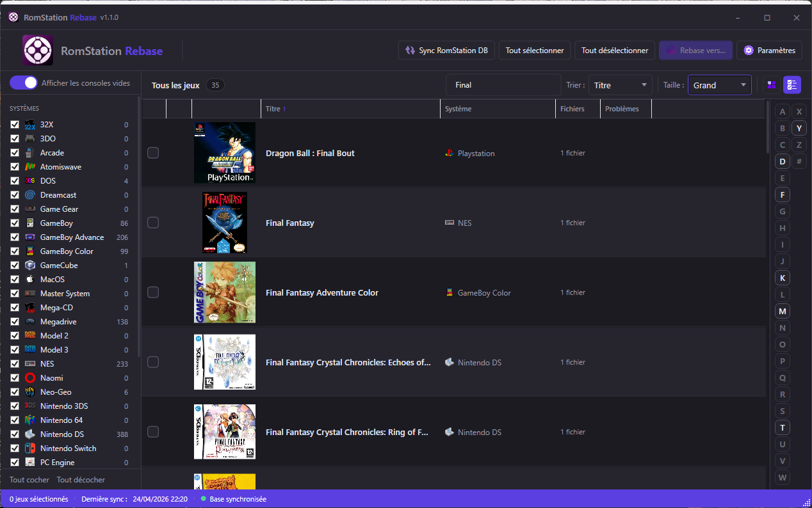Viewport: 812px width, 508px height.
Task: Jump to letter M in alphabet index
Action: pyautogui.click(x=782, y=311)
